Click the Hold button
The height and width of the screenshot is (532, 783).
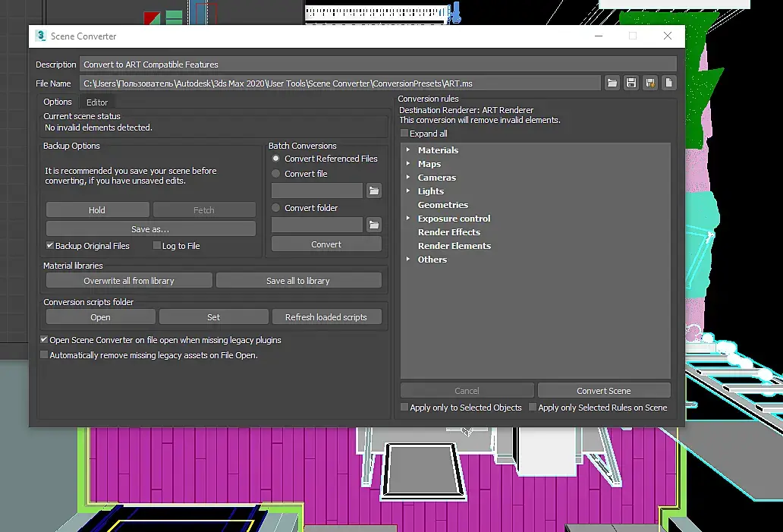coord(97,209)
